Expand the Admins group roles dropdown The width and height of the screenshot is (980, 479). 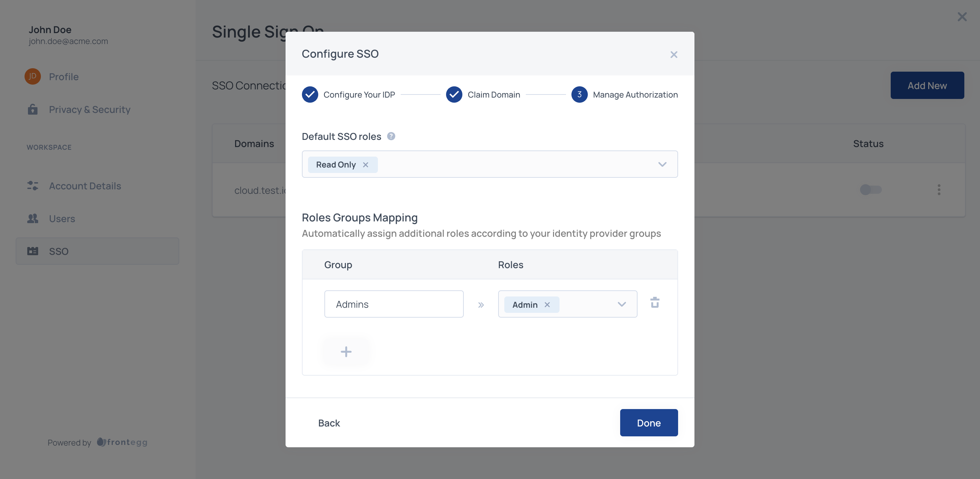click(621, 304)
